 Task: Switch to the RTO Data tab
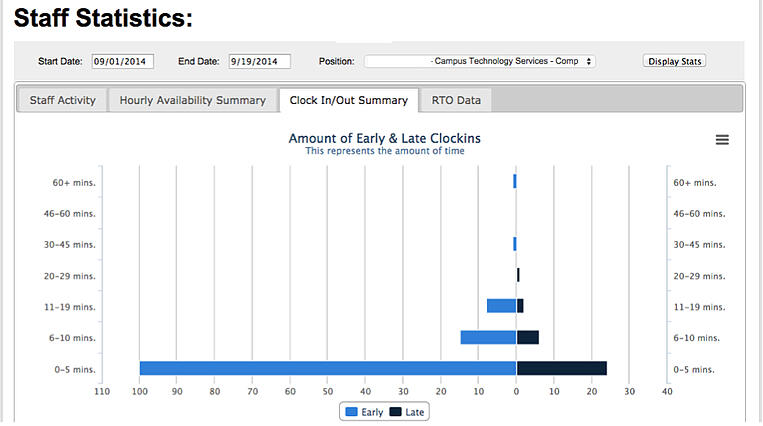pos(456,100)
